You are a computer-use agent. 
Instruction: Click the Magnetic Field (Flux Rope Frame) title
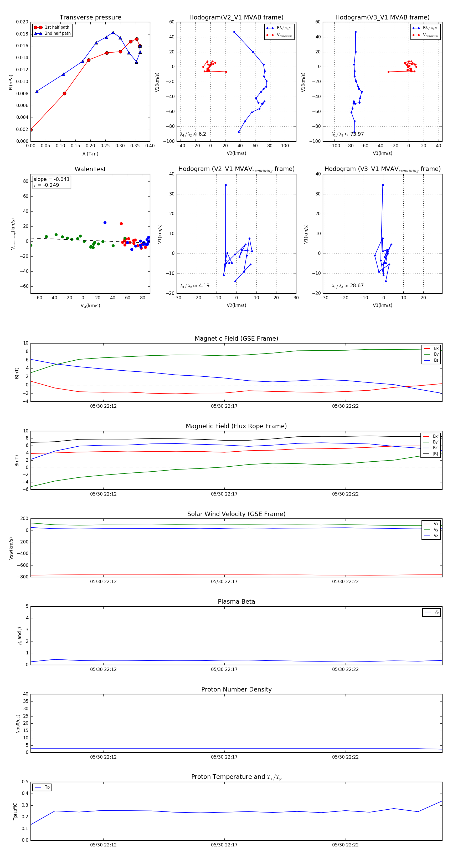pyautogui.click(x=236, y=426)
